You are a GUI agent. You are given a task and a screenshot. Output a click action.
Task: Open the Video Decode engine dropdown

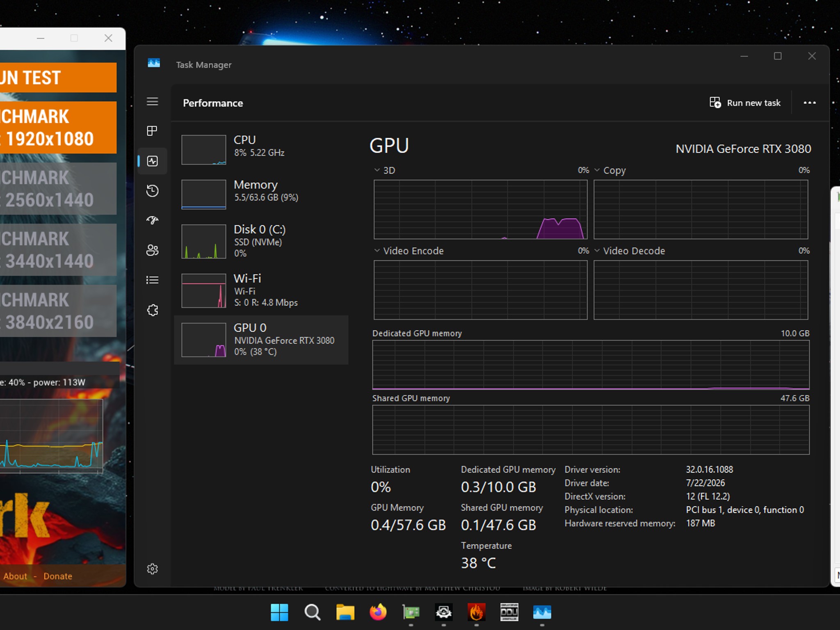coord(597,250)
